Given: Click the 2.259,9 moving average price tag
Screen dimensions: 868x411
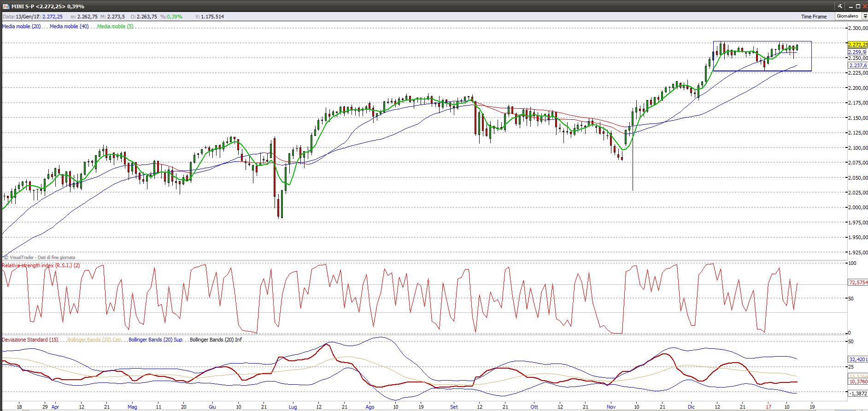Looking at the screenshot, I should pos(857,53).
